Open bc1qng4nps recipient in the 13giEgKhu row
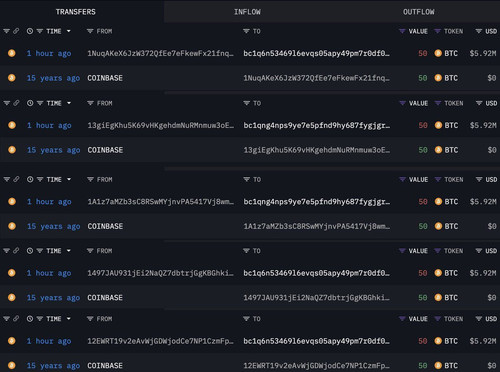Viewport: 500px width, 372px height. (317, 125)
